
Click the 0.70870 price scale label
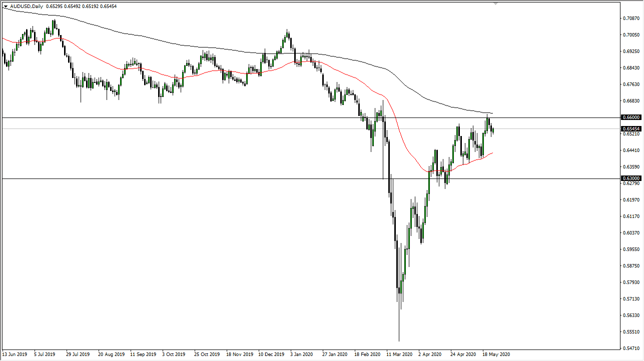[x=631, y=18]
